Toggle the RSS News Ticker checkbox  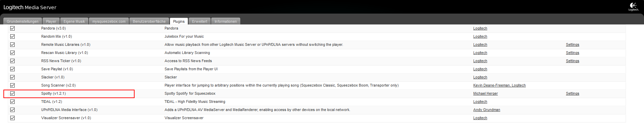click(13, 61)
